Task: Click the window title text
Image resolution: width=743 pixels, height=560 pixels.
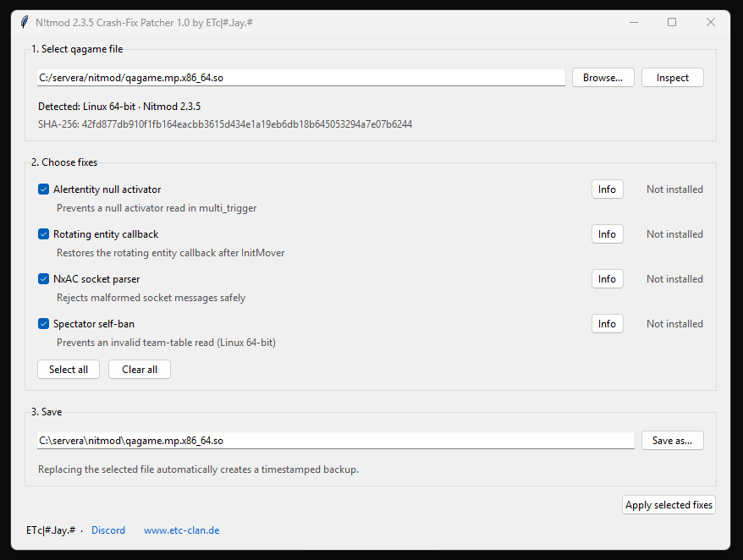Action: click(x=144, y=23)
